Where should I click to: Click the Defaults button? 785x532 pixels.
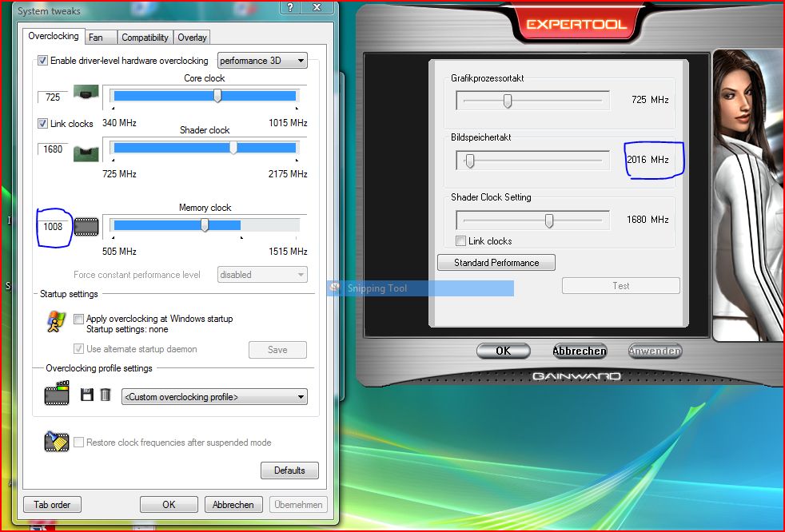coord(289,470)
